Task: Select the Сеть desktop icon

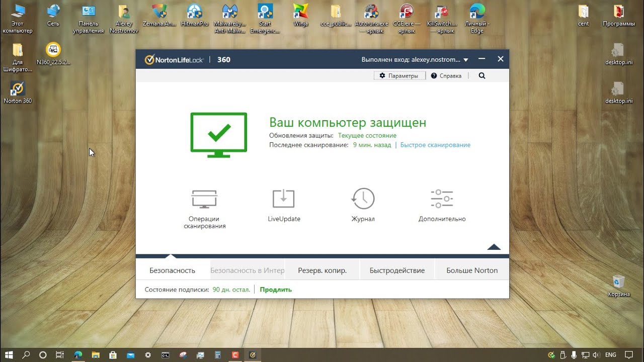Action: pos(53,15)
